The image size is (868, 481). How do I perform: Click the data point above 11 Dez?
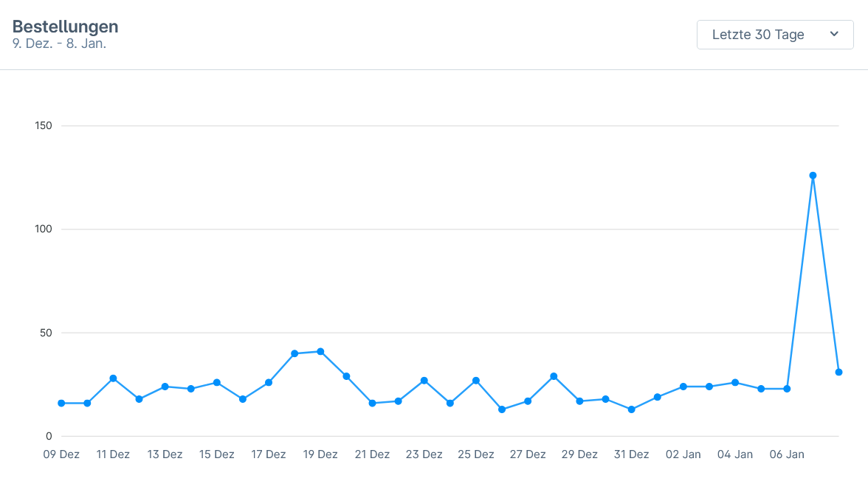113,378
